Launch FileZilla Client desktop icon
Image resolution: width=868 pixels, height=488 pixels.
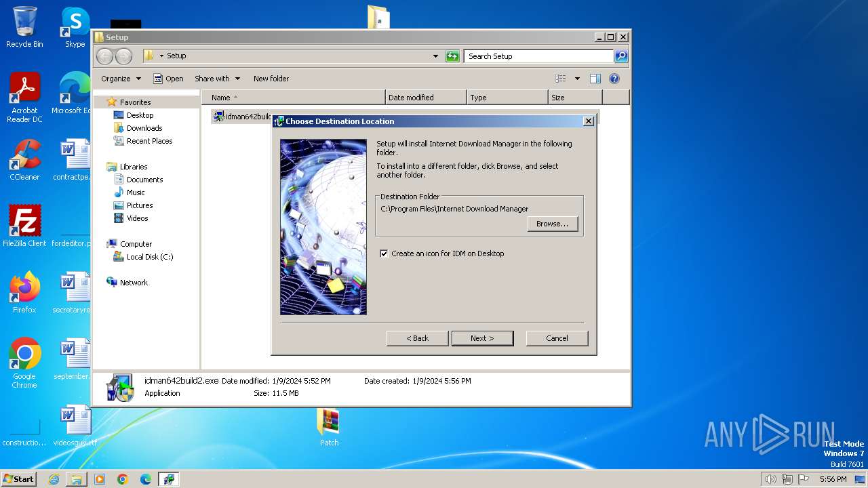pyautogui.click(x=24, y=226)
